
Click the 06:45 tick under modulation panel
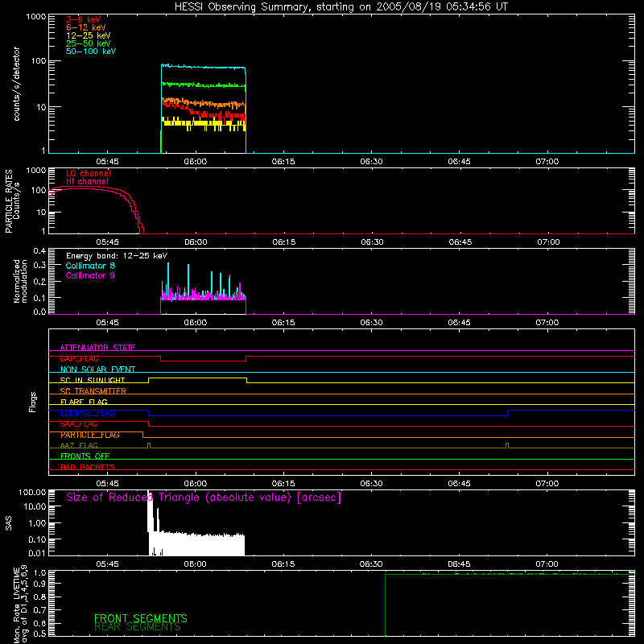(x=459, y=323)
